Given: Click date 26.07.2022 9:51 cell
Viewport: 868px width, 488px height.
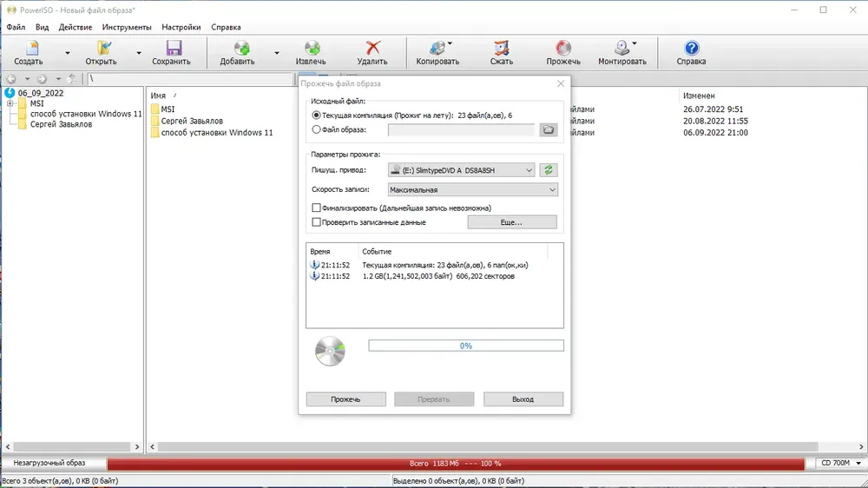Looking at the screenshot, I should (713, 109).
